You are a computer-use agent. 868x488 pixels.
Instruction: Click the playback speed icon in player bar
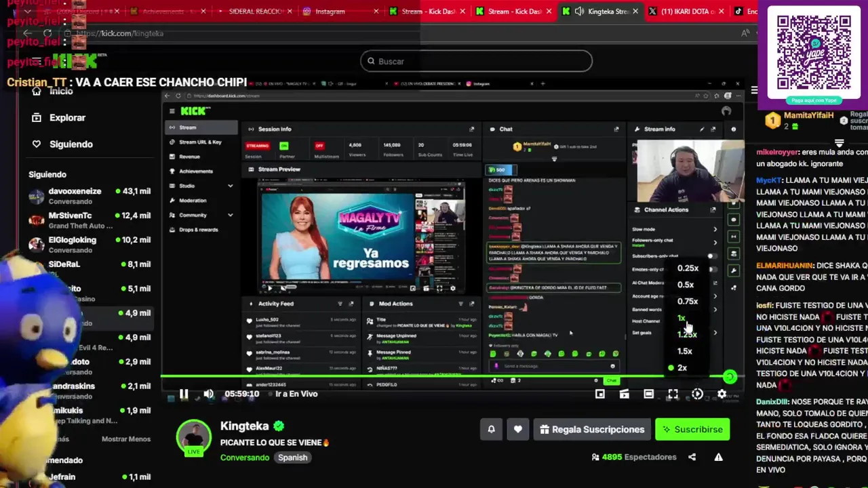pyautogui.click(x=697, y=394)
